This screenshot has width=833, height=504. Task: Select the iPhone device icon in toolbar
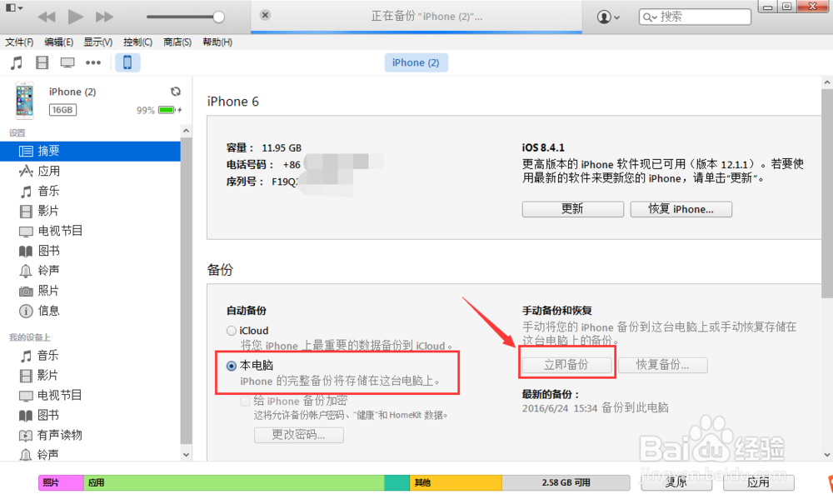click(x=127, y=62)
